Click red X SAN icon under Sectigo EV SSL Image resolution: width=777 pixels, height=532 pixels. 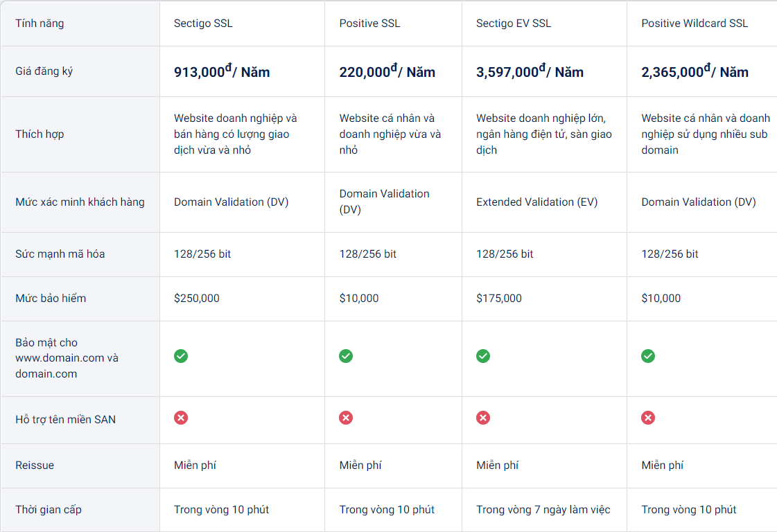point(483,418)
